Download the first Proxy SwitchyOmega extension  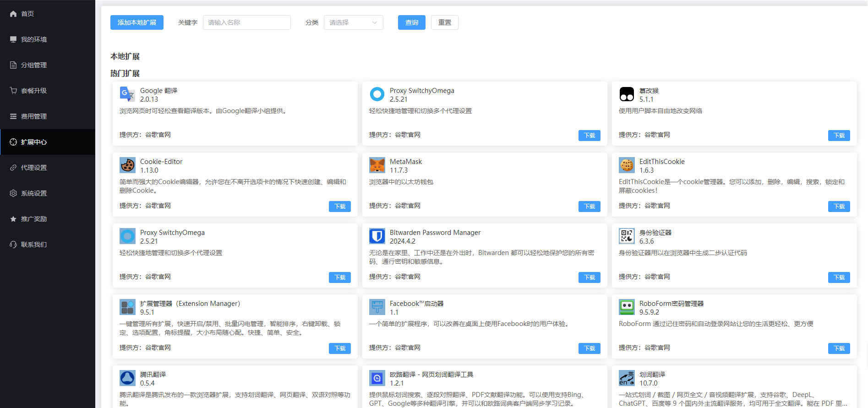coord(589,136)
